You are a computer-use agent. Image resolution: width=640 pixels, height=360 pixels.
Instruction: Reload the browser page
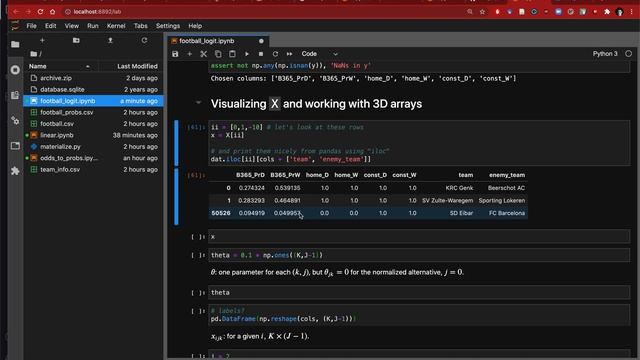[40, 12]
